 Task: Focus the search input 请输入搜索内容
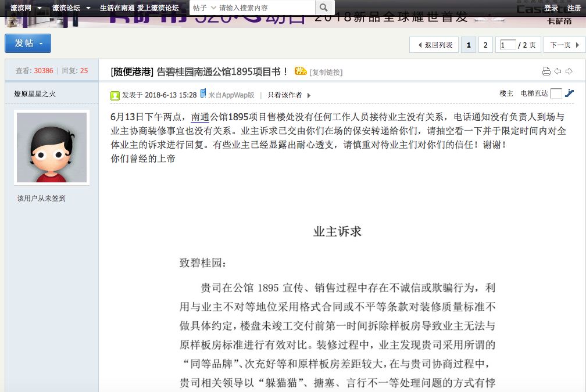click(x=266, y=8)
